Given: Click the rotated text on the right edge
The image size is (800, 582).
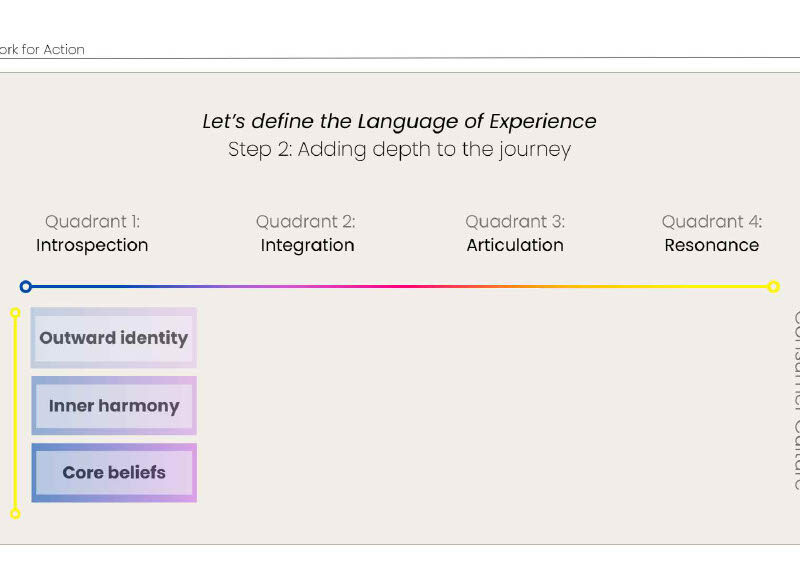Looking at the screenshot, I should [793, 400].
